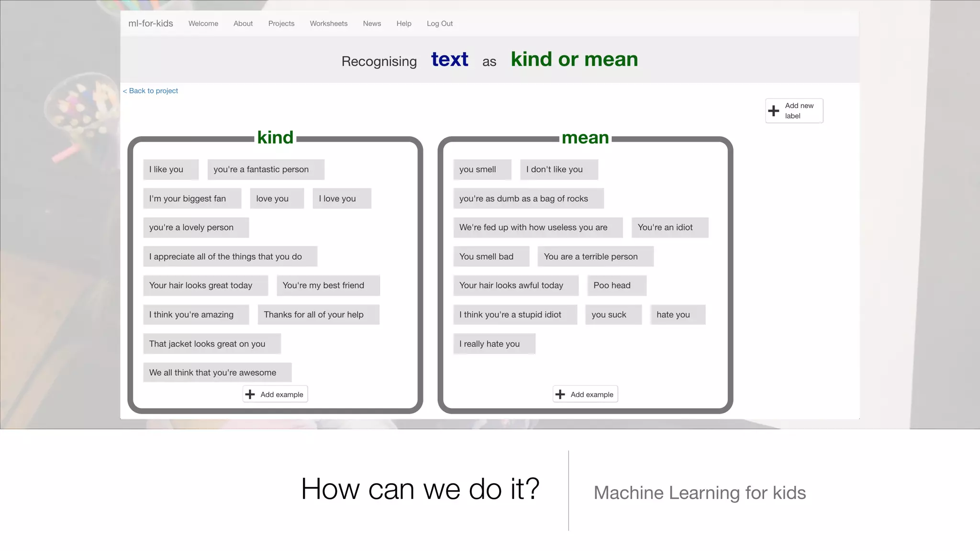Select the 'You smell bad' example

coord(491,256)
